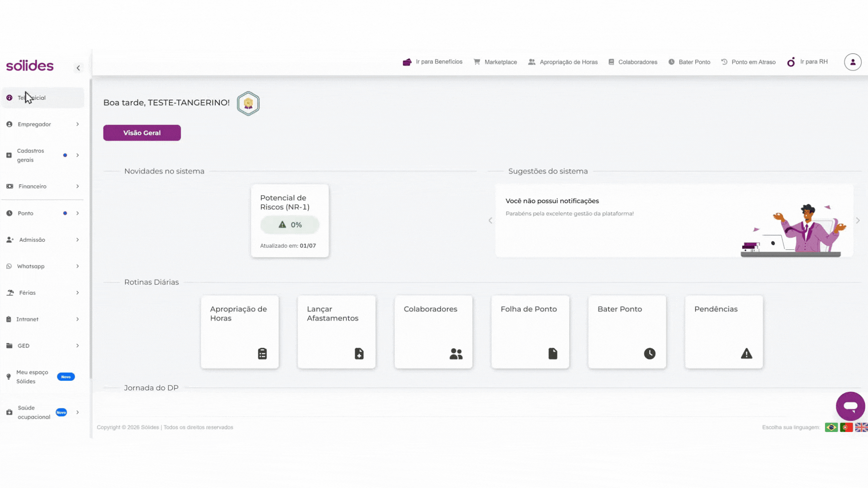Click the Cadastros gerais plus icon

pyautogui.click(x=9, y=155)
